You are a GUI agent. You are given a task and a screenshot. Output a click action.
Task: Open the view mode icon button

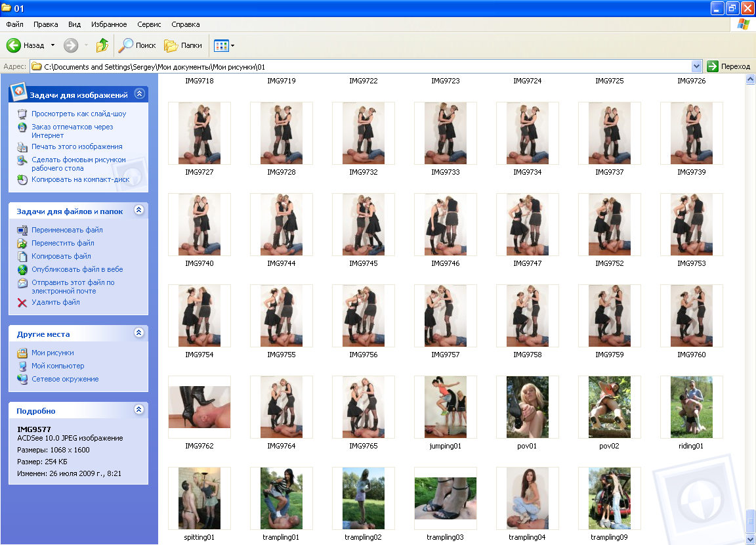(x=220, y=46)
